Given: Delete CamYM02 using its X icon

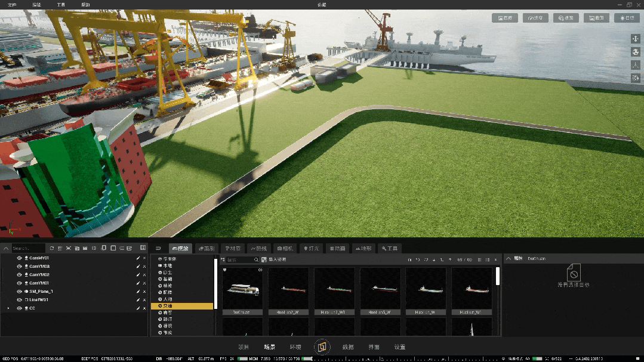Looking at the screenshot, I should [144, 275].
